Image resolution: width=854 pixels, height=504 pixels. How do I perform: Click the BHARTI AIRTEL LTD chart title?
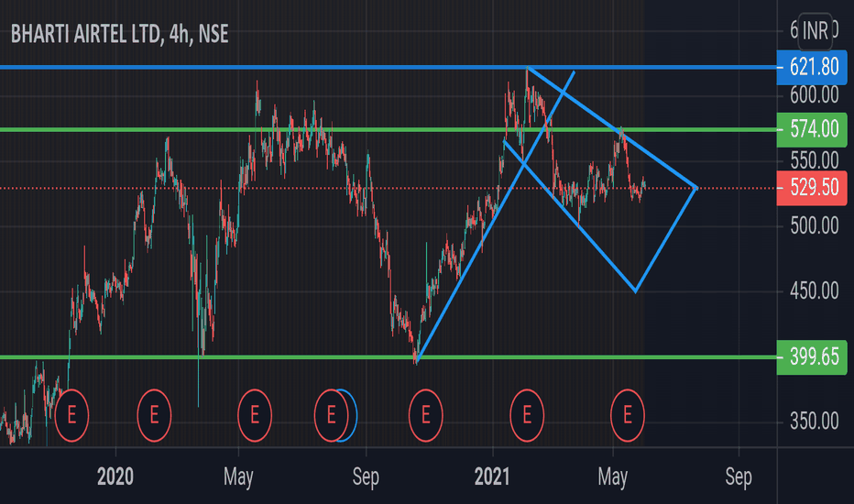pyautogui.click(x=119, y=34)
